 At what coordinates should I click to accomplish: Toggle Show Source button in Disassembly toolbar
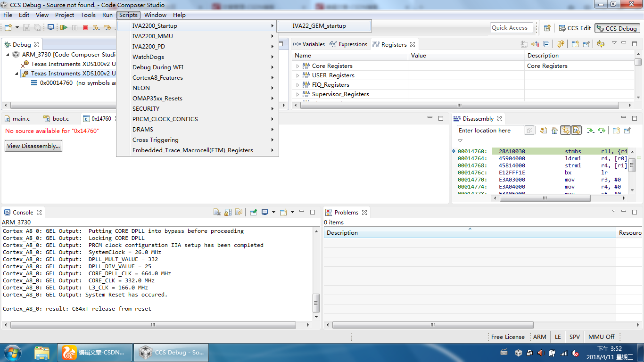[576, 130]
